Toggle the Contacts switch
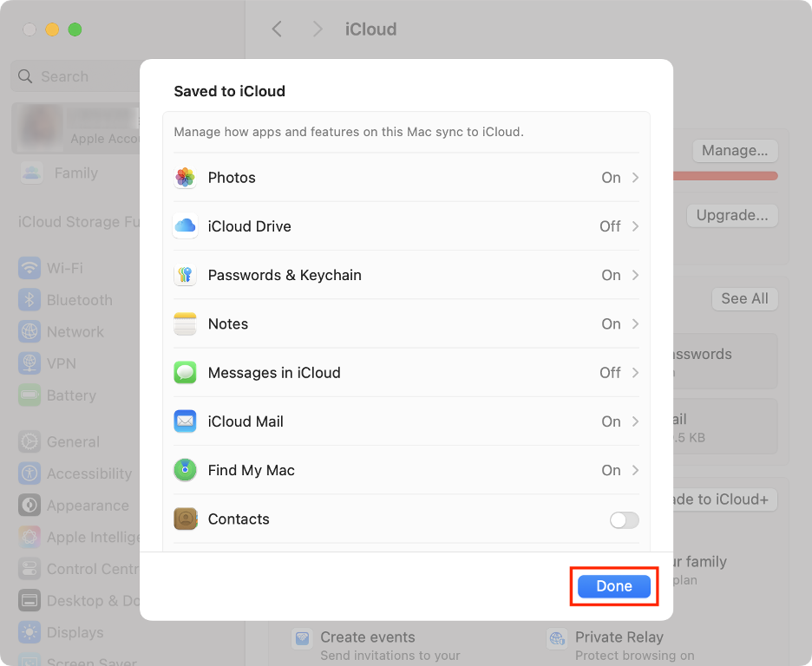The height and width of the screenshot is (666, 812). [x=623, y=519]
